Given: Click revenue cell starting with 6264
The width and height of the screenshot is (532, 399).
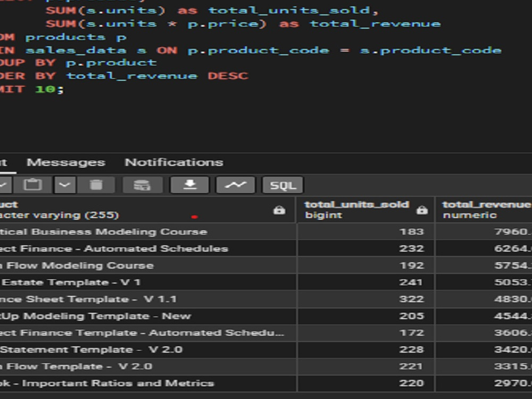Looking at the screenshot, I should click(x=484, y=248).
